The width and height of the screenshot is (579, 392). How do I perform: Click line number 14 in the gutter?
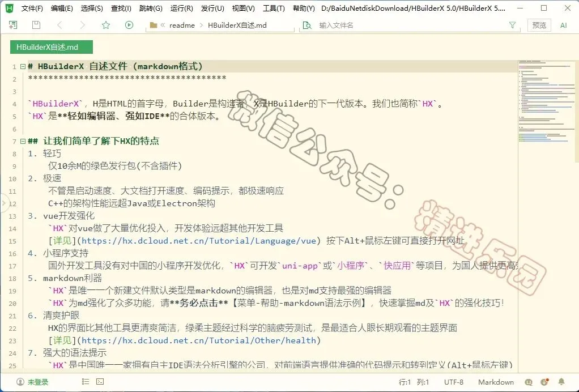(12, 229)
